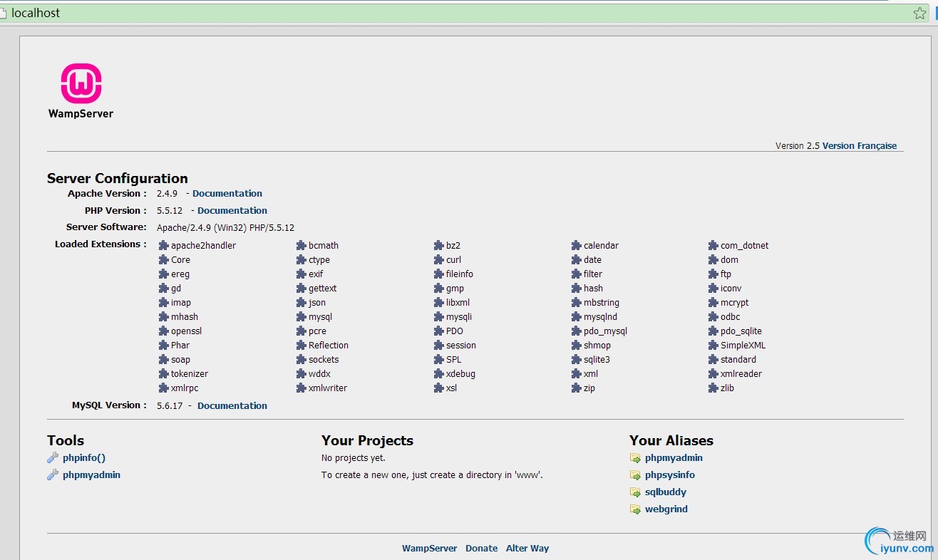The height and width of the screenshot is (560, 938).
Task: Click the 'session' extension name
Action: (461, 346)
